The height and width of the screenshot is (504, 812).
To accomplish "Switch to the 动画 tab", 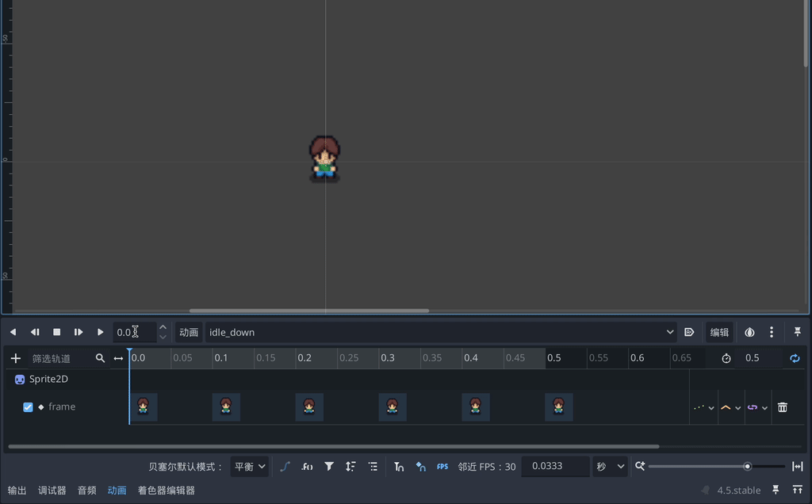I will pos(117,491).
